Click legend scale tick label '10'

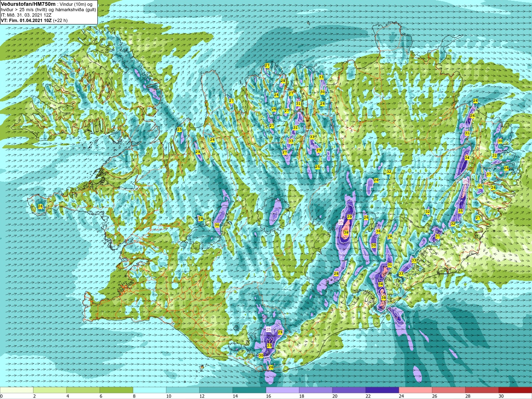(x=169, y=396)
